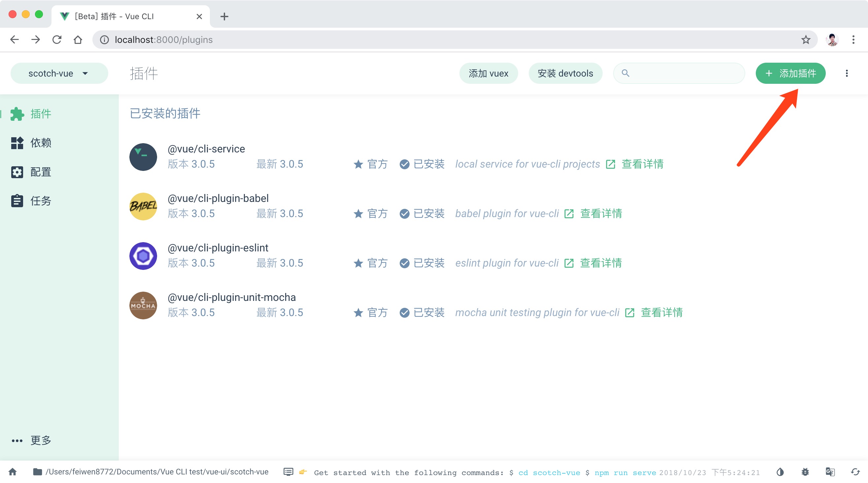Image resolution: width=868 pixels, height=483 pixels.
Task: Close the Vue CLI browser tab
Action: (x=199, y=16)
